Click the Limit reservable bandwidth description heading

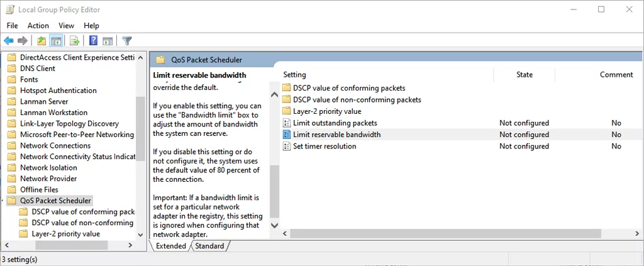[x=199, y=75]
